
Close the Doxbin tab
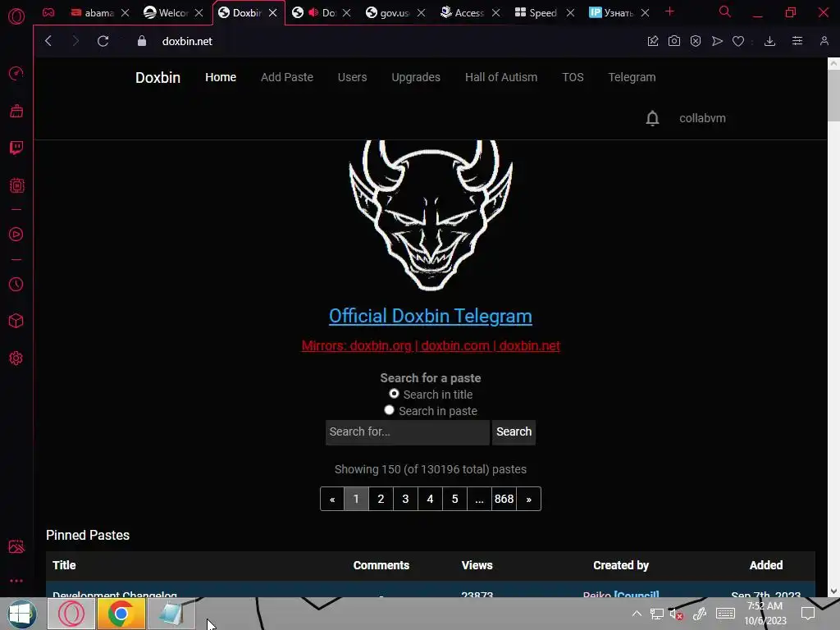click(x=273, y=13)
